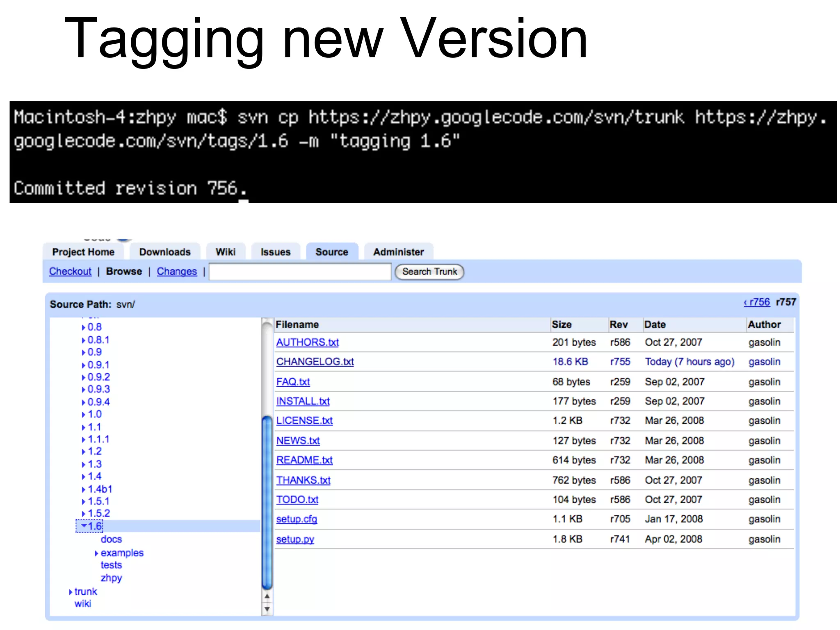Image resolution: width=840 pixels, height=630 pixels.
Task: Expand the 1.1.1 tag folder
Action: [84, 440]
